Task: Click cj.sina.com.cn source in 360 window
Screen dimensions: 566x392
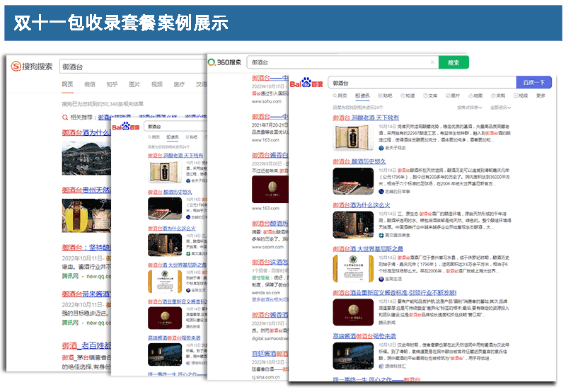Action: [x=266, y=377]
